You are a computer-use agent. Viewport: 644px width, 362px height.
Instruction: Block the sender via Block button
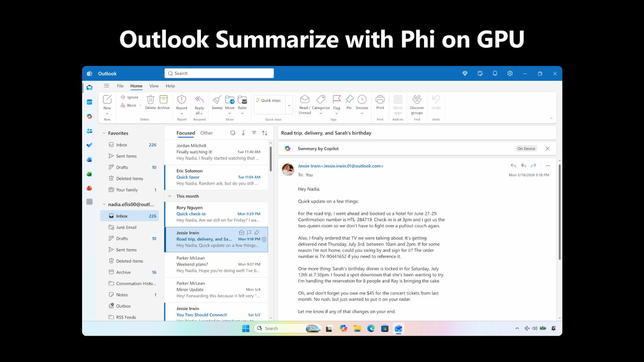(x=129, y=106)
